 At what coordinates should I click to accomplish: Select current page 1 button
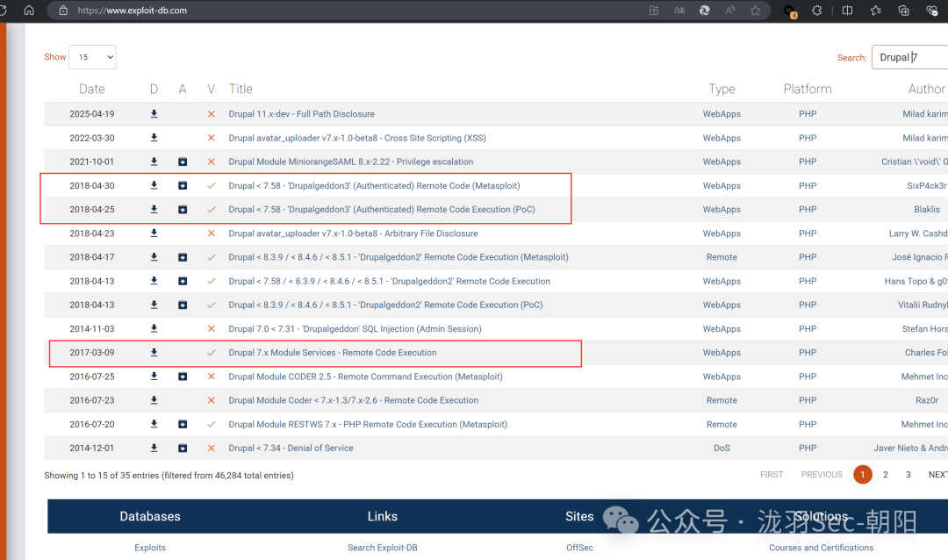click(x=863, y=475)
